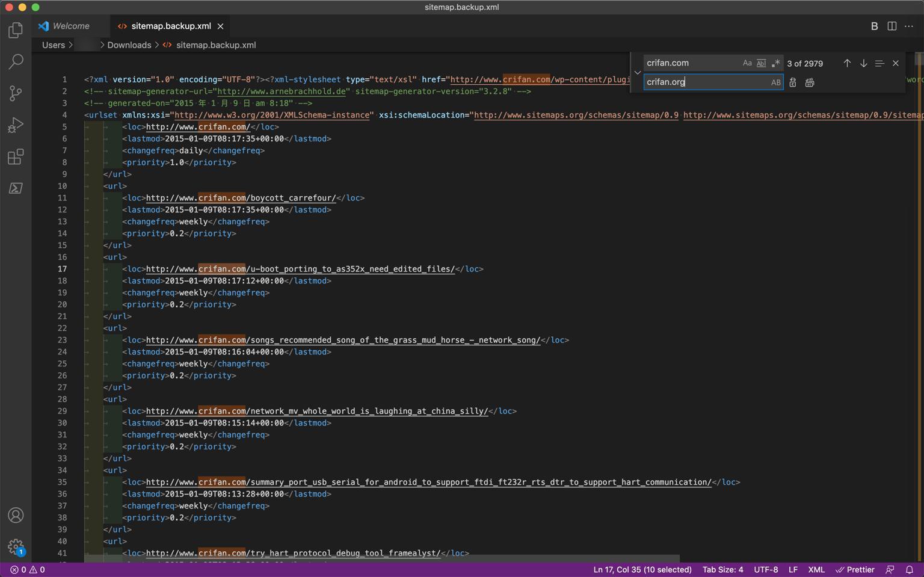Open the Explorer view in activity bar
924x577 pixels.
tap(16, 30)
